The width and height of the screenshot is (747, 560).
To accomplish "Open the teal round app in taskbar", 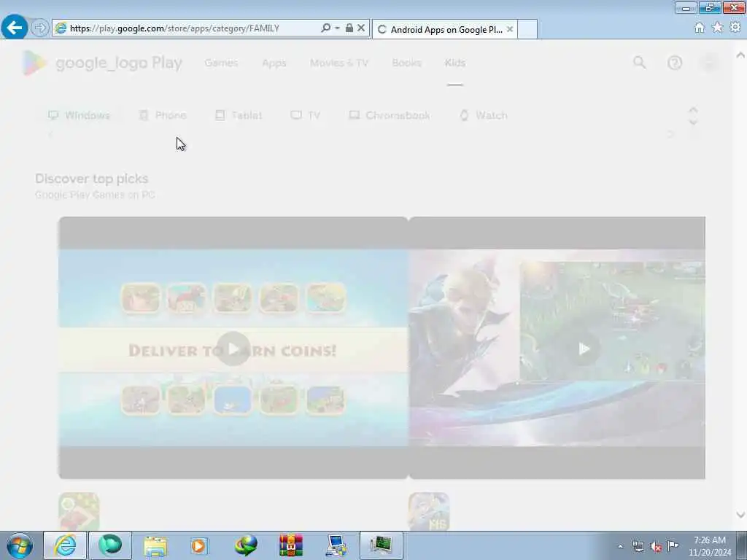I will coord(110,545).
